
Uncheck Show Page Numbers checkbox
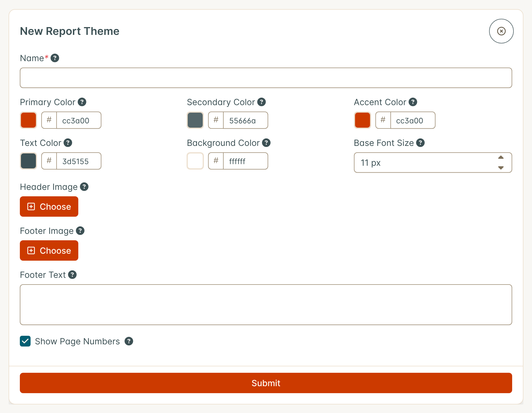point(25,341)
